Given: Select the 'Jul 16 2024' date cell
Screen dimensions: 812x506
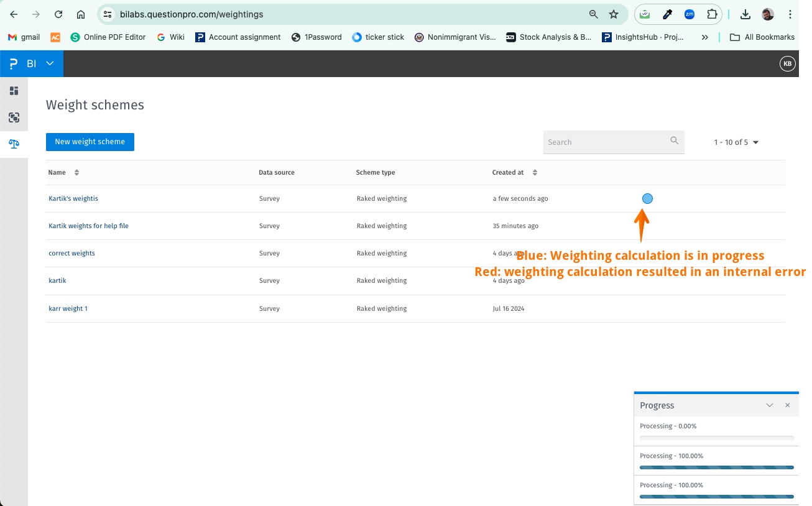Looking at the screenshot, I should (509, 308).
